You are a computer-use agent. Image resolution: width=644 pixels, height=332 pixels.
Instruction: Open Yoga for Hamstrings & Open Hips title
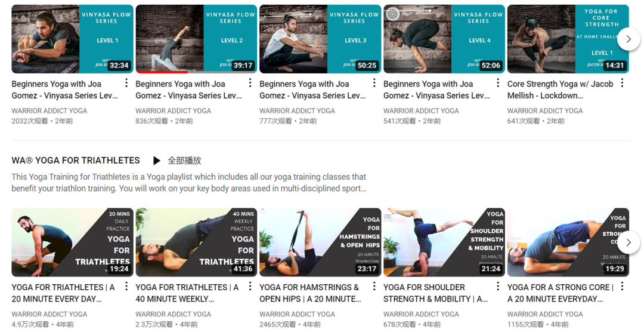(310, 293)
